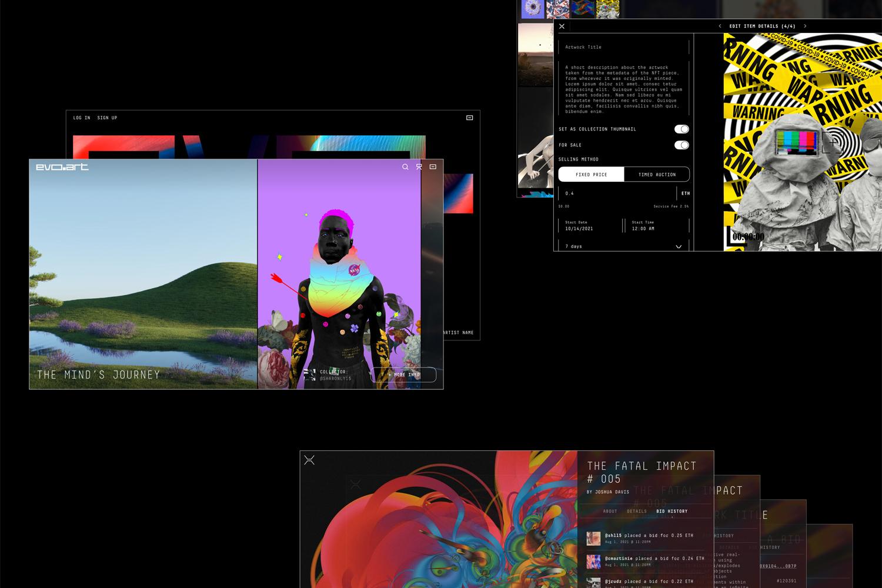Select Fixed Price selling method
Image resolution: width=882 pixels, height=588 pixels.
(592, 175)
